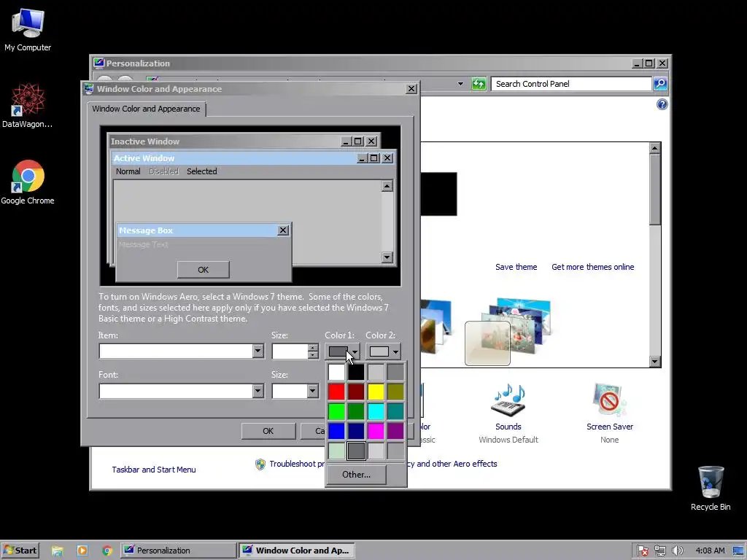This screenshot has width=747, height=560.
Task: Pick the white color swatch
Action: click(336, 372)
